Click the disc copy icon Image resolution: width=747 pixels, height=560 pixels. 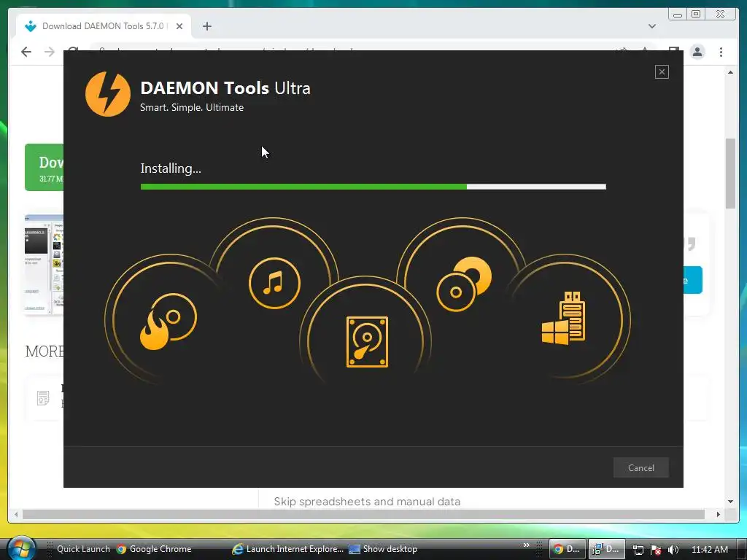(464, 284)
